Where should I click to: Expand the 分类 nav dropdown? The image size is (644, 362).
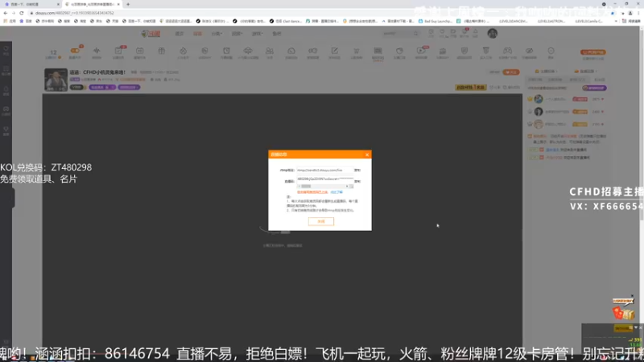tap(217, 34)
